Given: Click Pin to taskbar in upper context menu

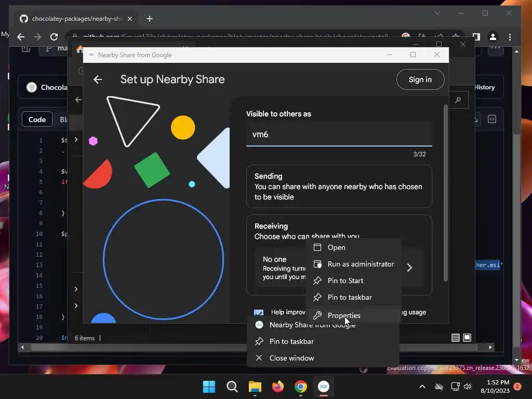Looking at the screenshot, I should tap(353, 297).
